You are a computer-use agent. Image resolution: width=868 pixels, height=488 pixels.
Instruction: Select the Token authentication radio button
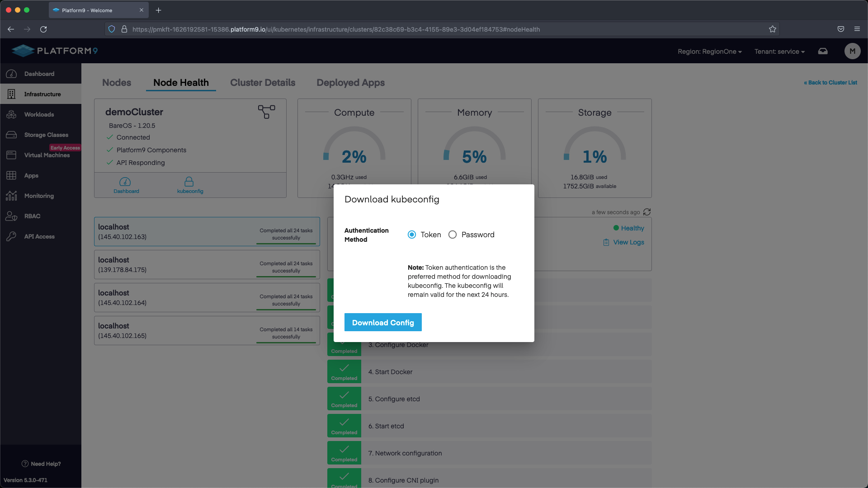[x=412, y=235]
